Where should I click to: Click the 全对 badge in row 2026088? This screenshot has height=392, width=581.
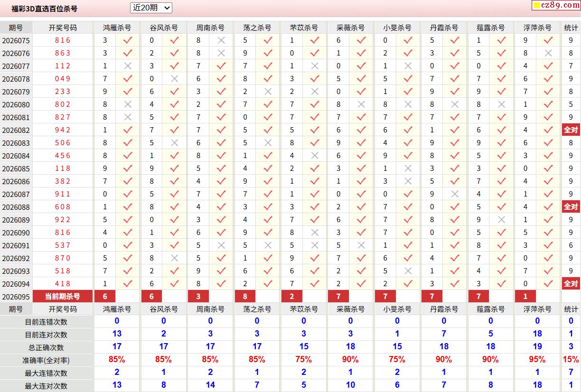(571, 207)
